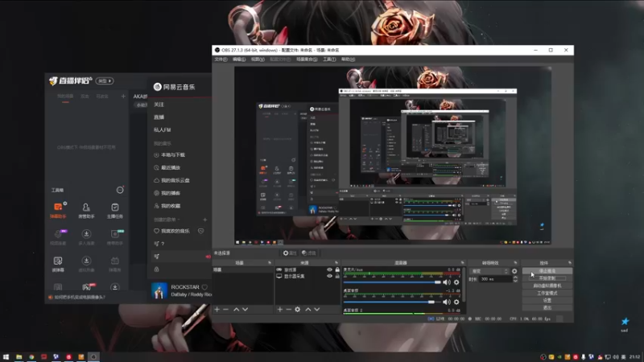Open Chrome from the taskbar
Image resolution: width=644 pixels, height=362 pixels.
click(x=31, y=356)
